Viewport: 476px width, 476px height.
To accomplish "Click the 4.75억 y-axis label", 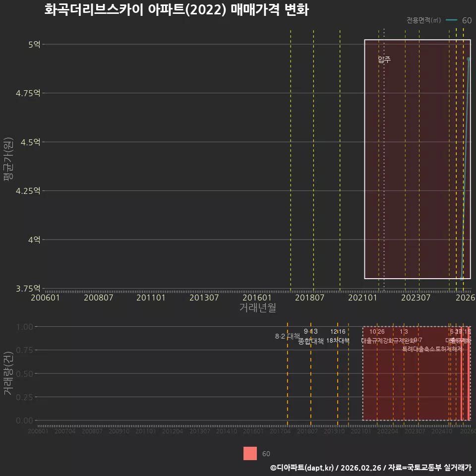I will coord(28,93).
